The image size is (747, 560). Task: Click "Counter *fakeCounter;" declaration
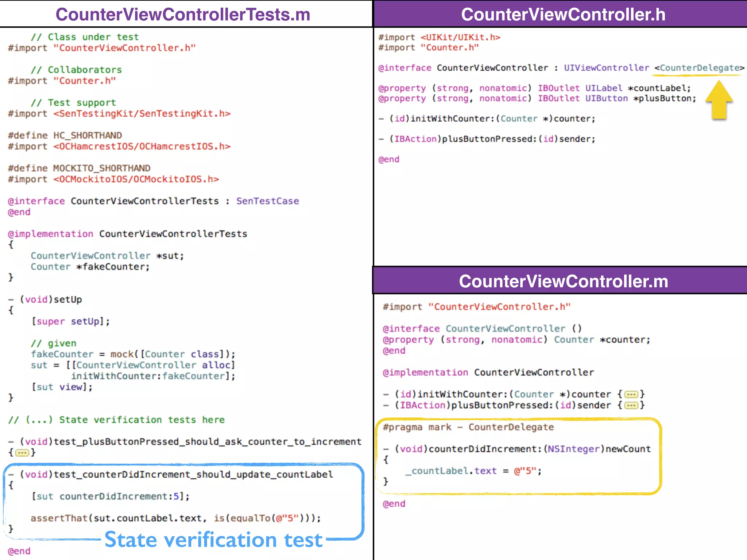pos(90,267)
